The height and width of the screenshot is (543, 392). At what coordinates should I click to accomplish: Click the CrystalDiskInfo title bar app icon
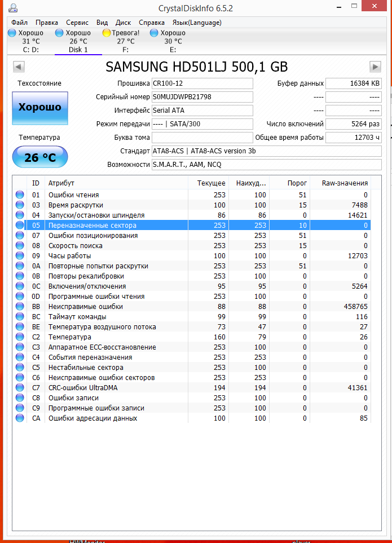click(x=12, y=8)
